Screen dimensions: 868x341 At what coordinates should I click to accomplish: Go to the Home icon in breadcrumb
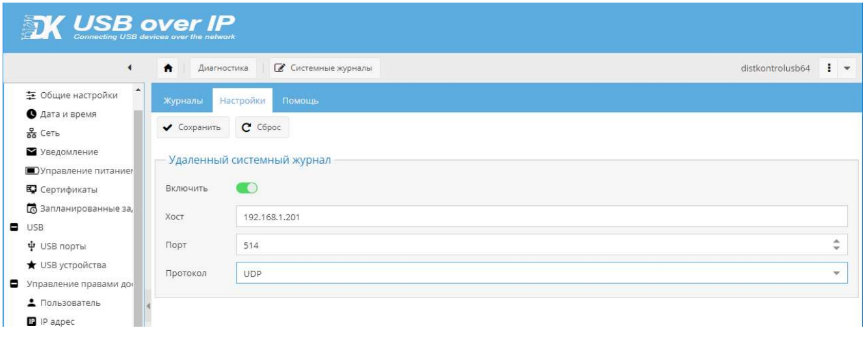(x=168, y=68)
